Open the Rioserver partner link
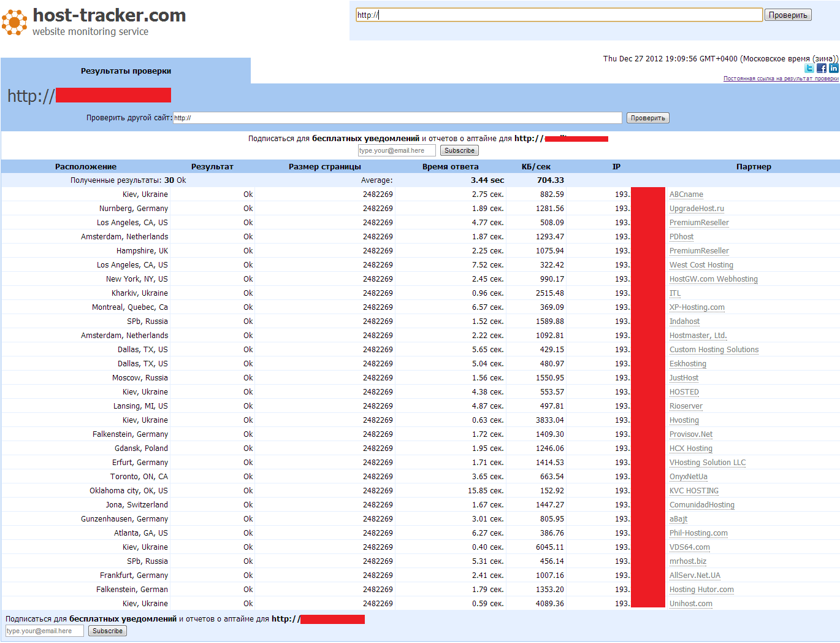The height and width of the screenshot is (643, 840). 686,406
